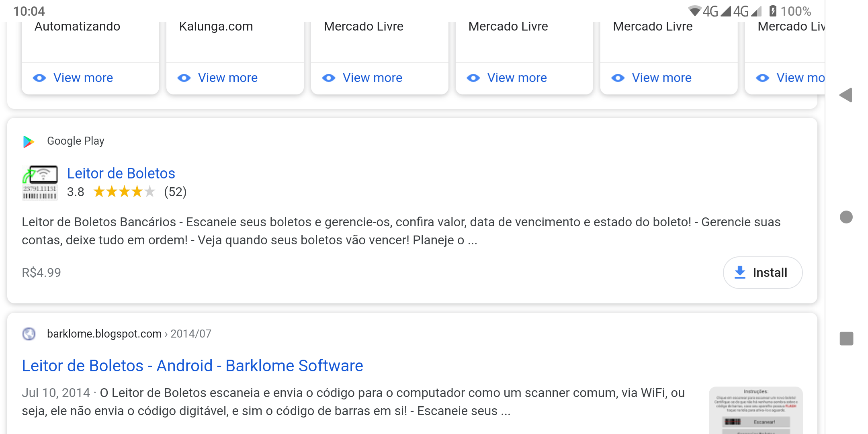Tap the barklome.blogspot.com globe favicon
Viewport: 868px width, 434px height.
(x=29, y=334)
